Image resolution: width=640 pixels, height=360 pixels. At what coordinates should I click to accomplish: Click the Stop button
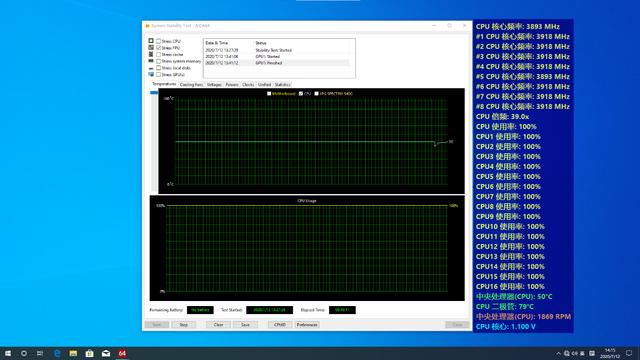tap(184, 325)
